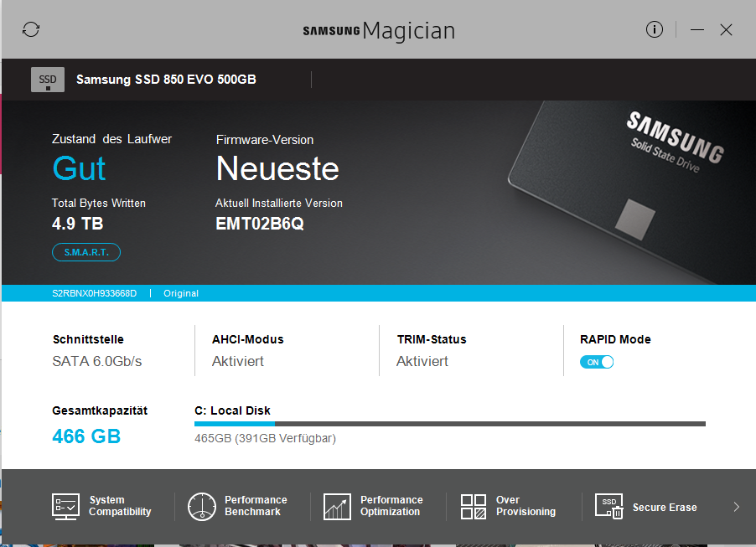The image size is (756, 547).
Task: Click the Neueste firmware status
Action: pyautogui.click(x=277, y=168)
